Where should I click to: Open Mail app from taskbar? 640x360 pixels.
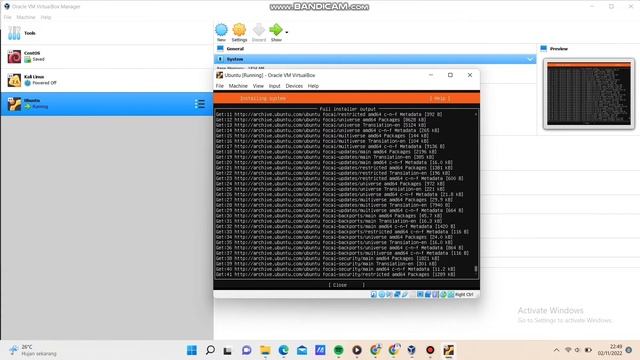pyautogui.click(x=302, y=350)
